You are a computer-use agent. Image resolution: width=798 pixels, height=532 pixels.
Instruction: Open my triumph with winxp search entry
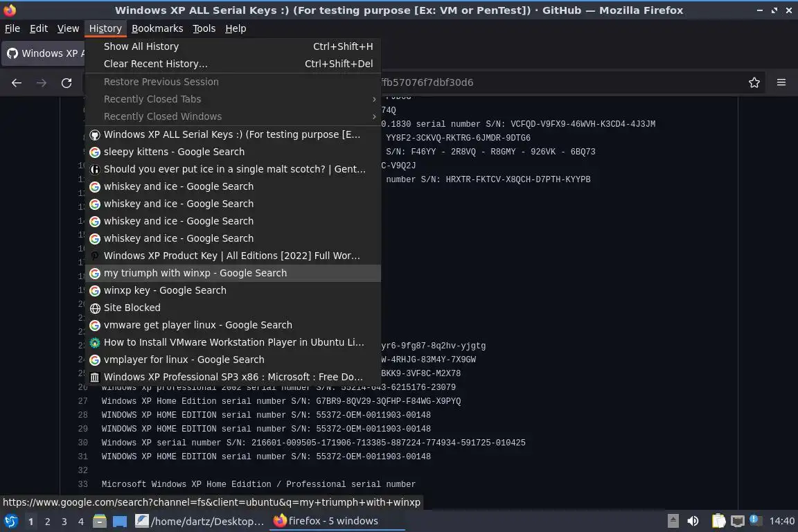233,273
